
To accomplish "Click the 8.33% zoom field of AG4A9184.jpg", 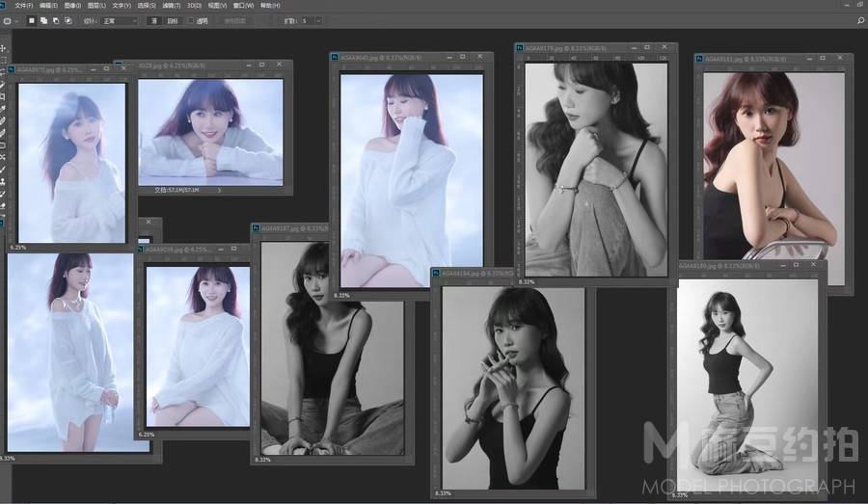I will point(443,493).
